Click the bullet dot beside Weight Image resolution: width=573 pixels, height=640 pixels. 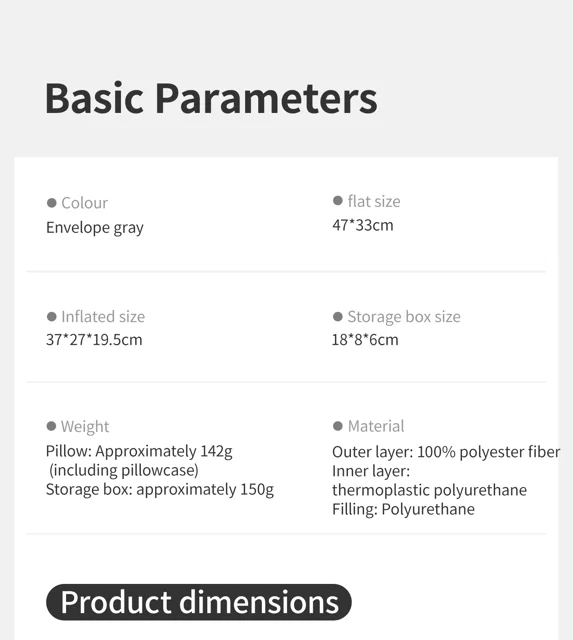51,426
